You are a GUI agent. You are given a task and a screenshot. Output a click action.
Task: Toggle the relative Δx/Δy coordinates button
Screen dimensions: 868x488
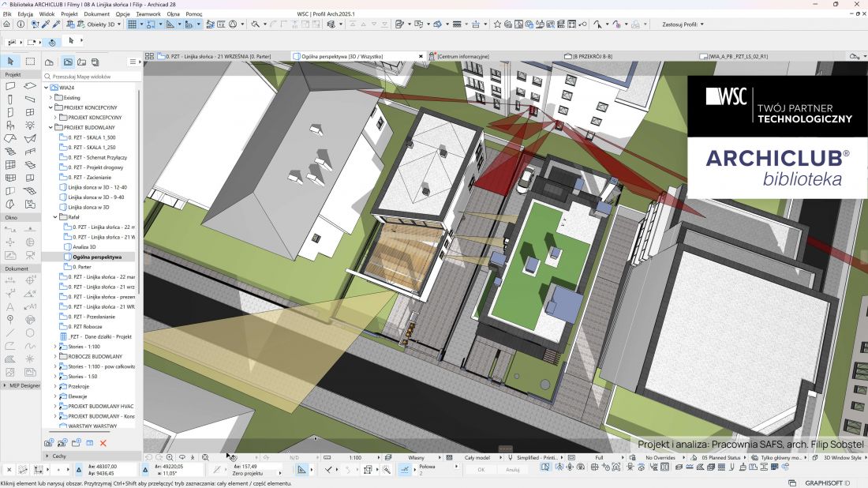click(79, 470)
